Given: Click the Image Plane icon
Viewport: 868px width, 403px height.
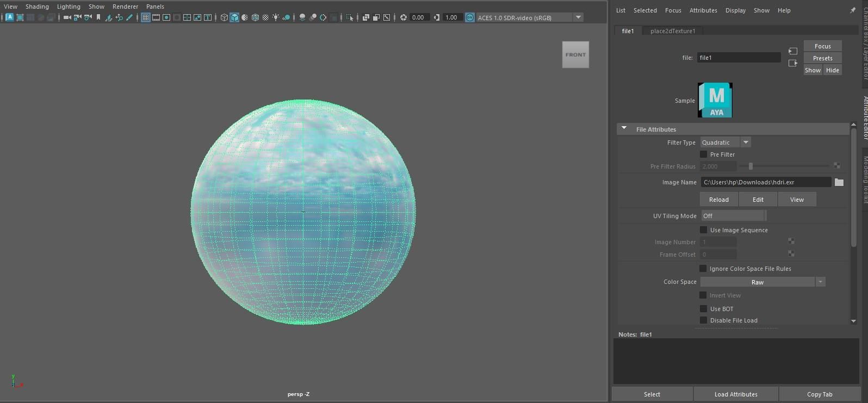Looking at the screenshot, I should point(109,17).
